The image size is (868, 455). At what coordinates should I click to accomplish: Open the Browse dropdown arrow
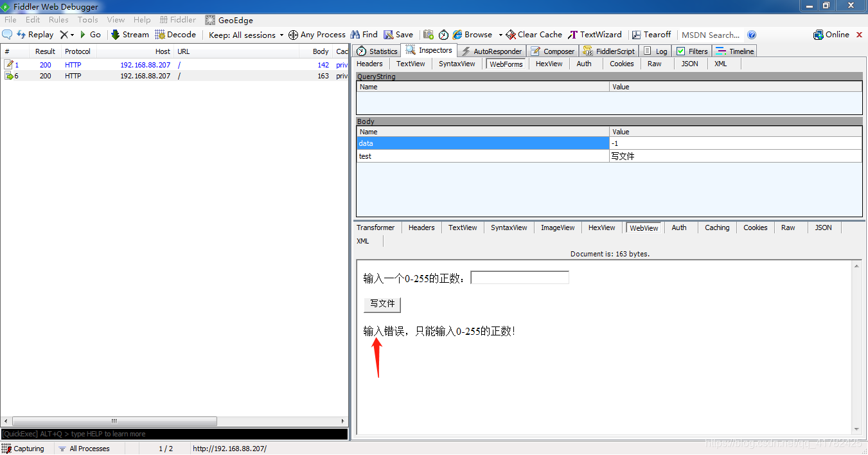pos(500,35)
